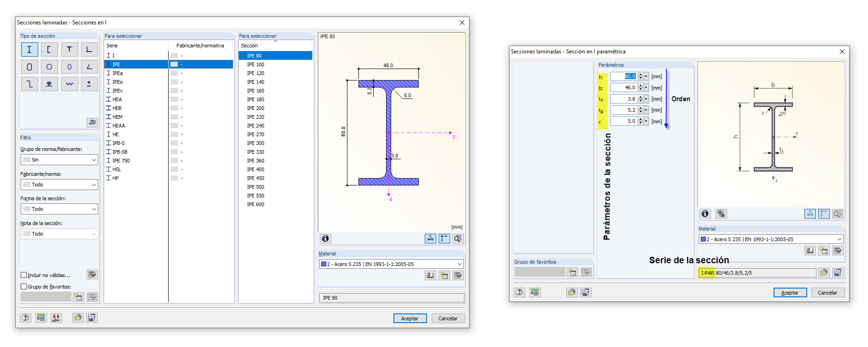Select the HEB series row
This screenshot has height=347, width=868.
[169, 108]
